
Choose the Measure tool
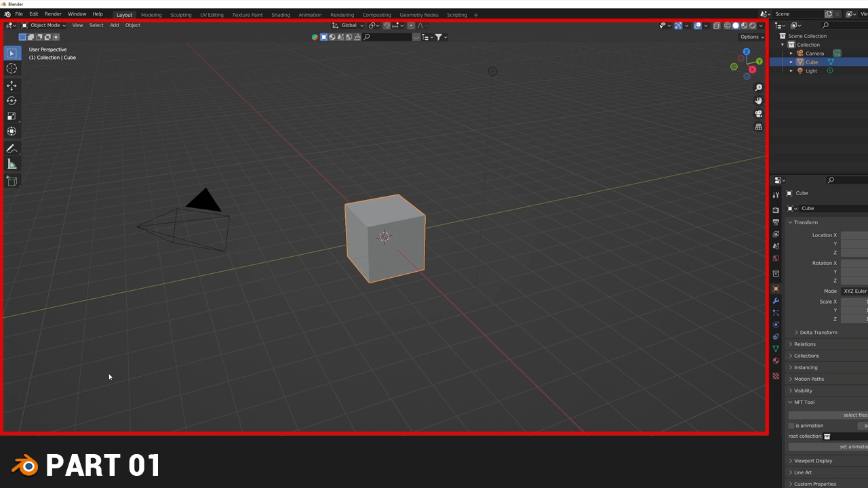pos(12,164)
